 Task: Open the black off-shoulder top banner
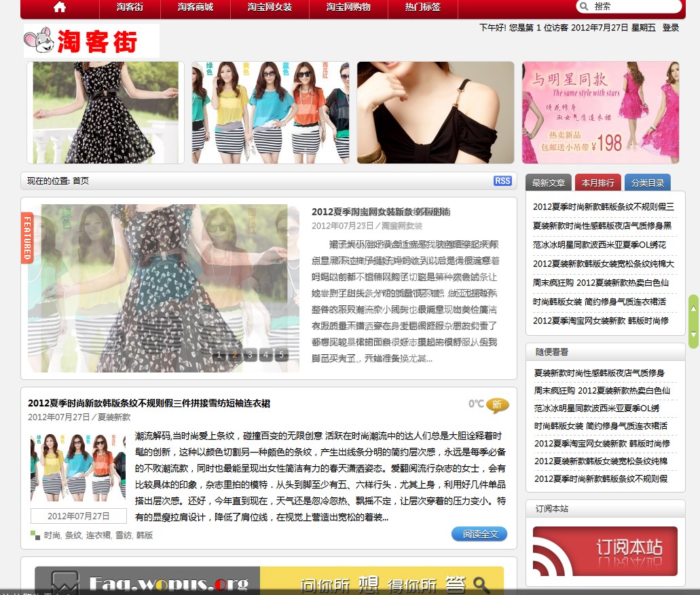click(435, 113)
